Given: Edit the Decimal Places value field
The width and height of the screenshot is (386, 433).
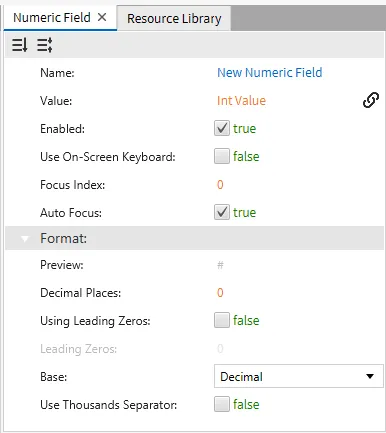Looking at the screenshot, I should 220,292.
